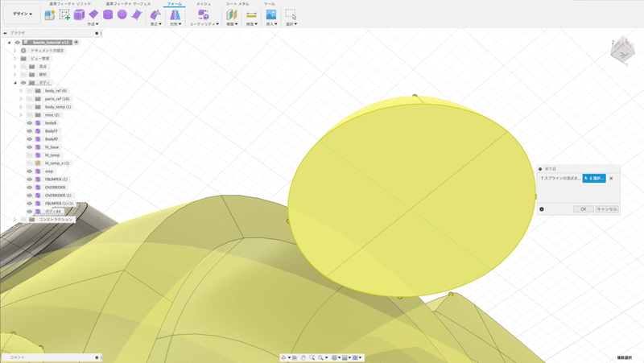The image size is (644, 363).
Task: Click the Inspect measure ruler icon
Action: (x=251, y=14)
